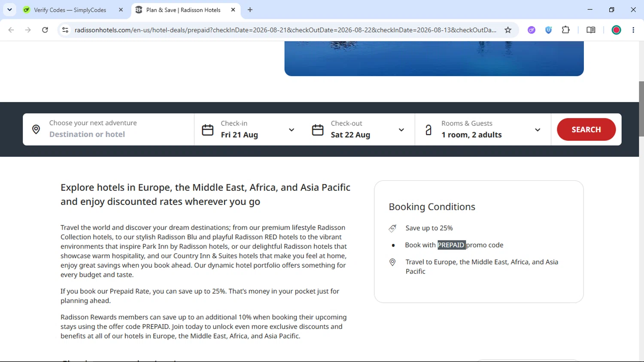
Task: Go forward to the next page
Action: coord(28,30)
